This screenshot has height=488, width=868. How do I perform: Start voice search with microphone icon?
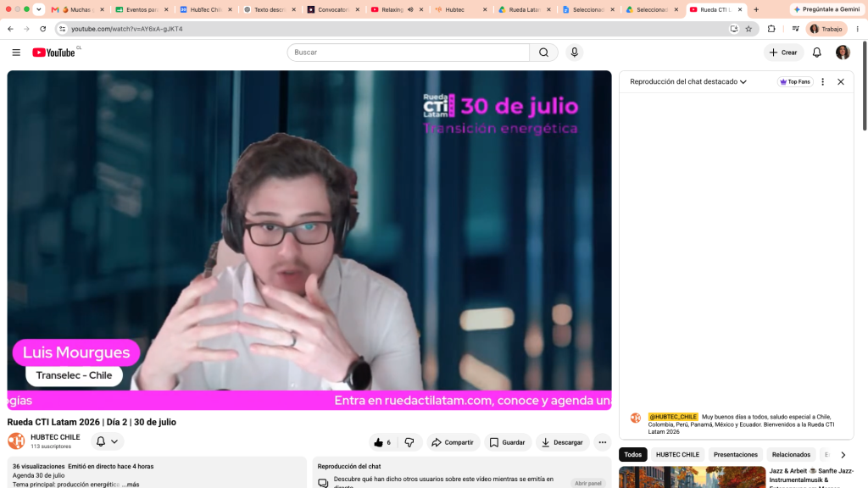click(x=574, y=53)
